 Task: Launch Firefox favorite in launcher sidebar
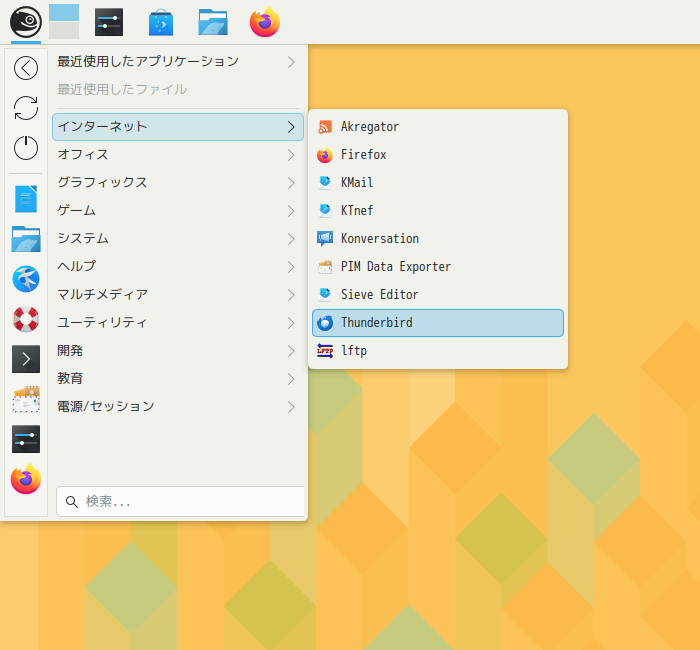26,479
